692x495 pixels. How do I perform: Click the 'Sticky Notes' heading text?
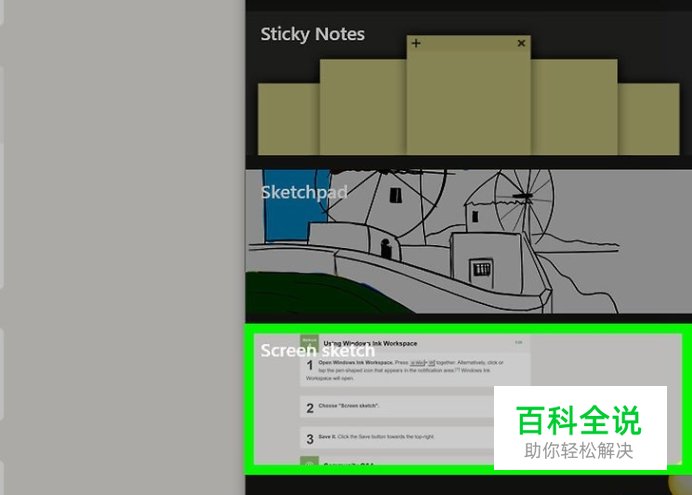pos(312,34)
